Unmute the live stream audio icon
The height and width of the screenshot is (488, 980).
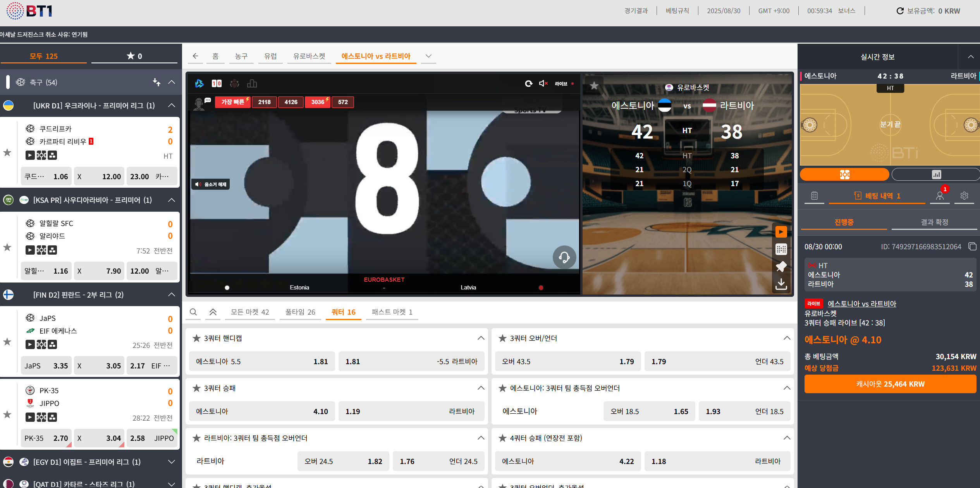(x=543, y=83)
